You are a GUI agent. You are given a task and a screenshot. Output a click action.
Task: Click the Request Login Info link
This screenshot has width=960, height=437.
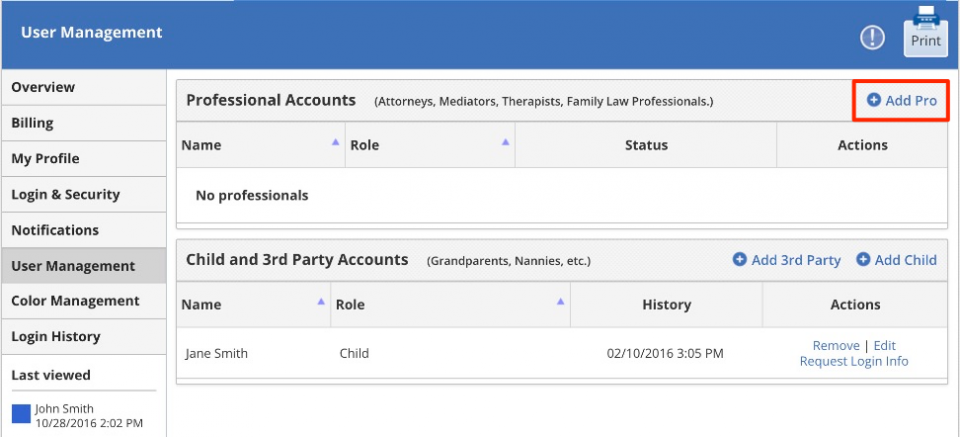click(x=854, y=361)
